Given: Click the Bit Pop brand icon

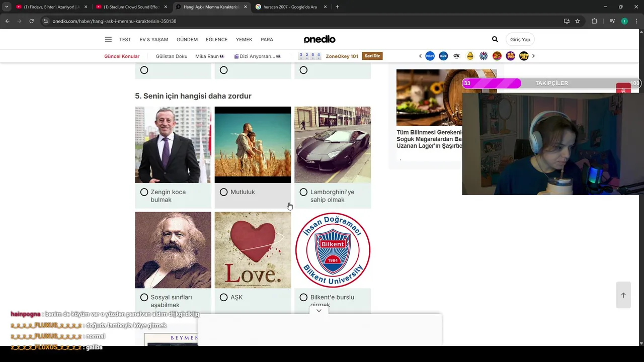Looking at the screenshot, I should click(x=510, y=56).
